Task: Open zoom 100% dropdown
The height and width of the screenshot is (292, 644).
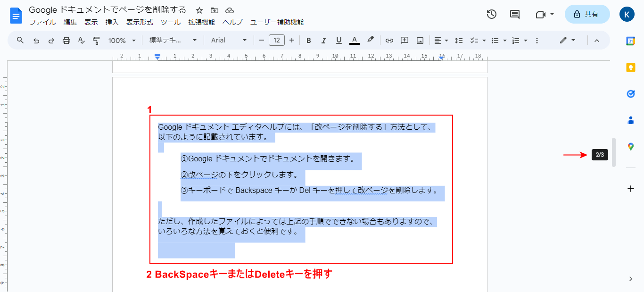Action: 122,41
